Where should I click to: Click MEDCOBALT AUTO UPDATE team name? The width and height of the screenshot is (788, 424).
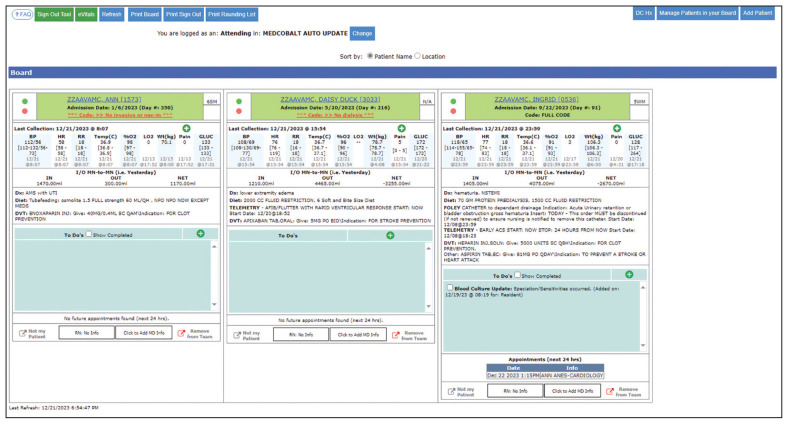coord(305,33)
